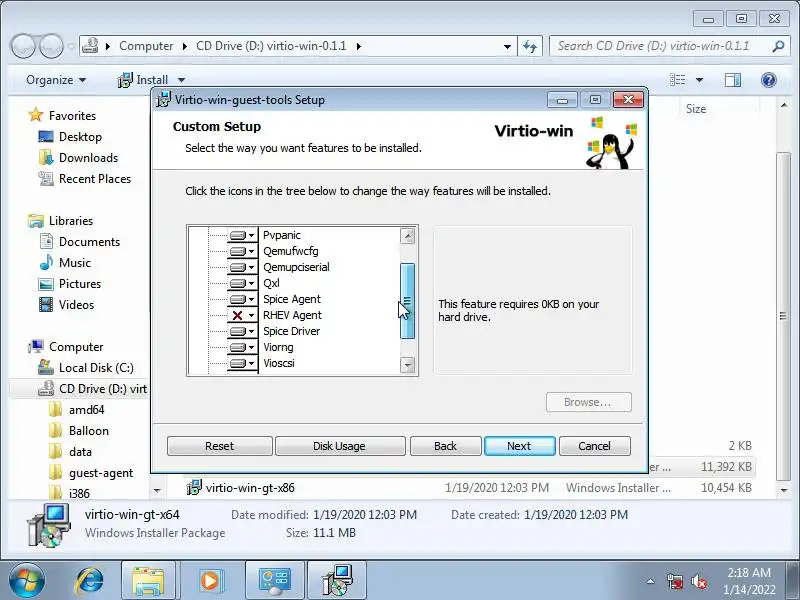
Task: Open Qemufwcfg feature install dropdown icon
Action: point(242,251)
